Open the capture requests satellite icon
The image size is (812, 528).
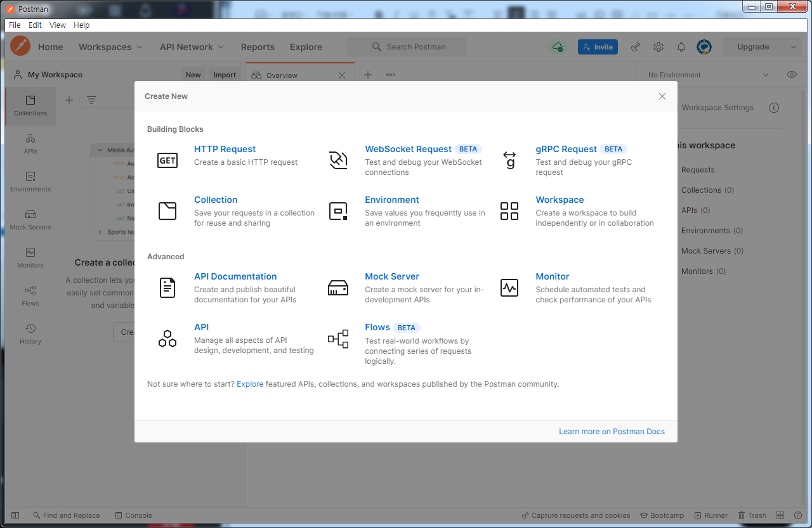pos(636,47)
